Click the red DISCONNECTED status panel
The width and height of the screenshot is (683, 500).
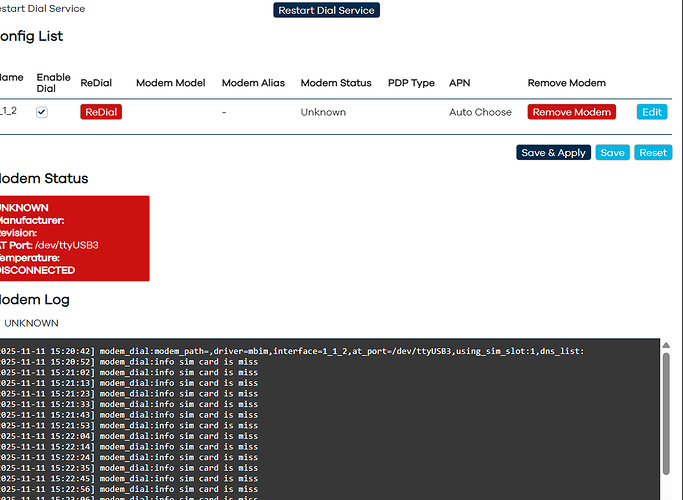point(72,238)
